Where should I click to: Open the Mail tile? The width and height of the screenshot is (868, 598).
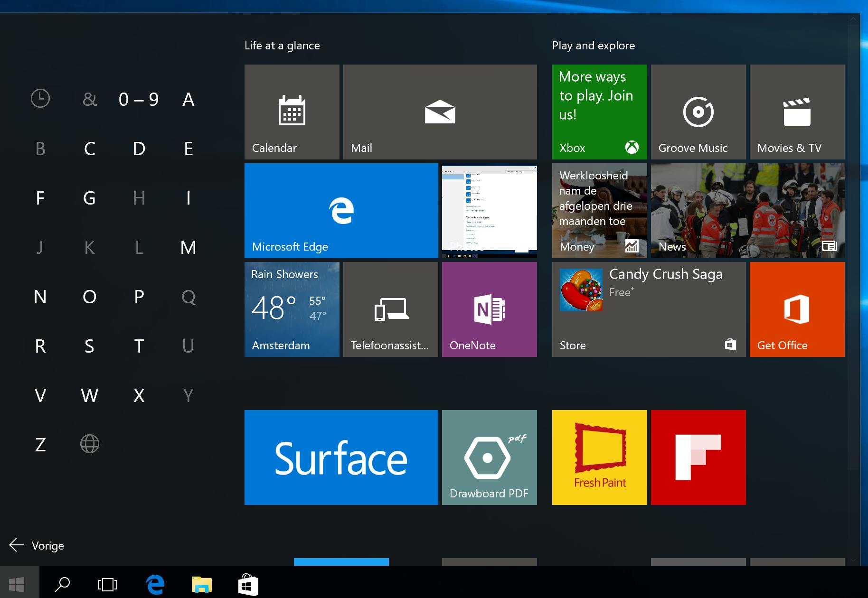(440, 112)
